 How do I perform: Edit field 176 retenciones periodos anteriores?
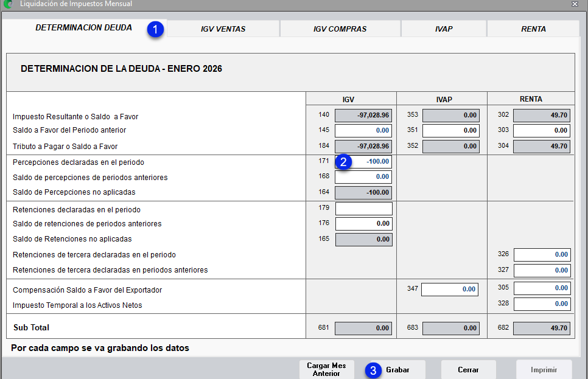pos(364,223)
